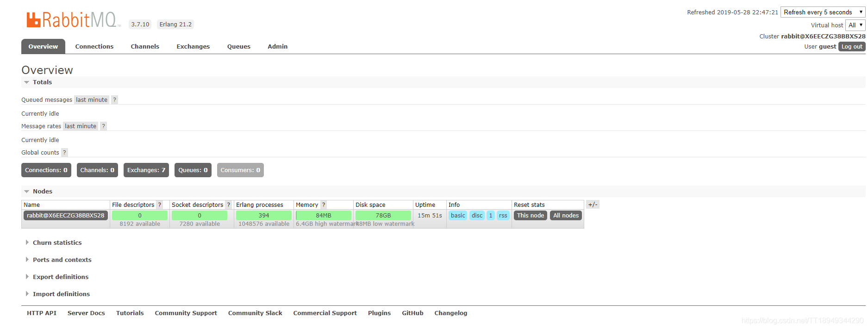Change Message rates last minute range
This screenshot has width=868, height=329.
click(x=81, y=126)
